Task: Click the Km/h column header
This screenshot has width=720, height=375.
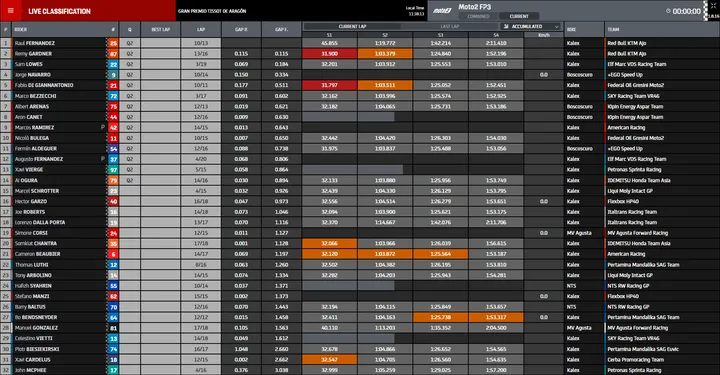Action: pyautogui.click(x=544, y=35)
